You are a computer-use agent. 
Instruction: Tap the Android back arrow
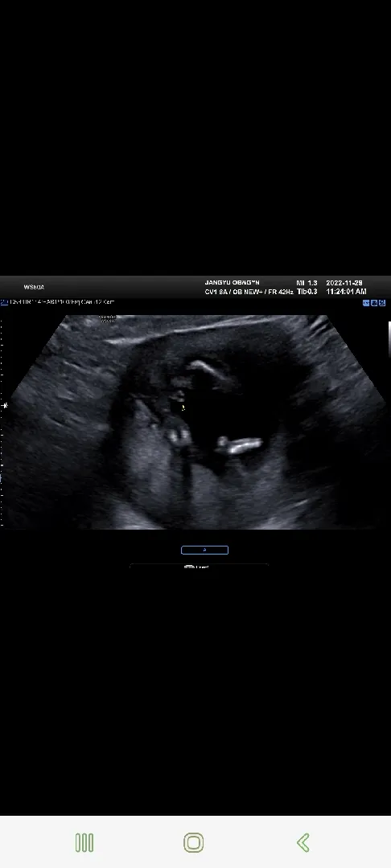[x=303, y=842]
